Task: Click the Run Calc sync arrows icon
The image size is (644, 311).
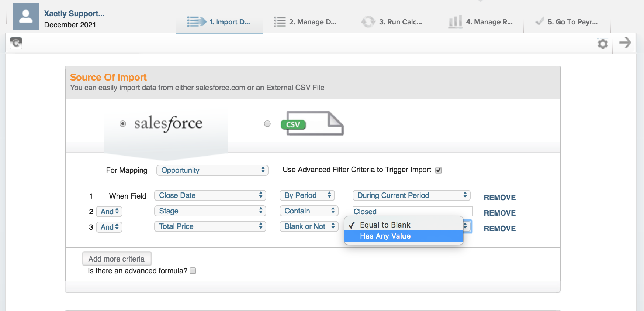Action: coord(368,22)
